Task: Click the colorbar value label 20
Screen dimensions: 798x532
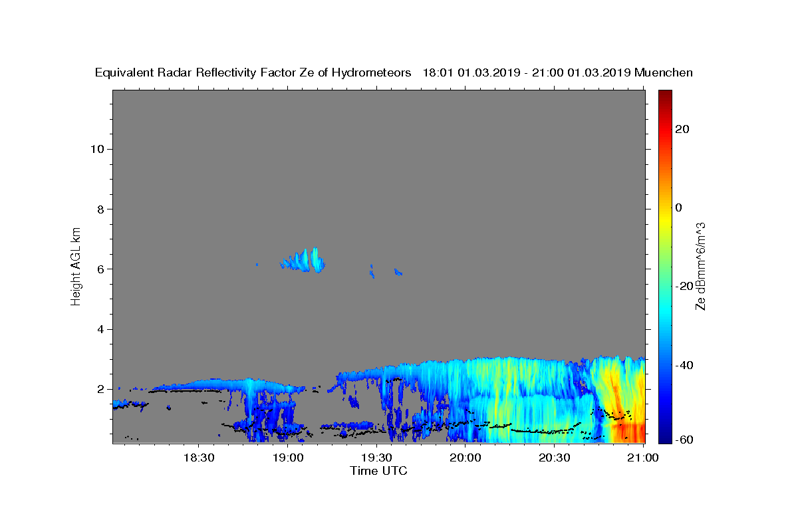Action: 682,129
